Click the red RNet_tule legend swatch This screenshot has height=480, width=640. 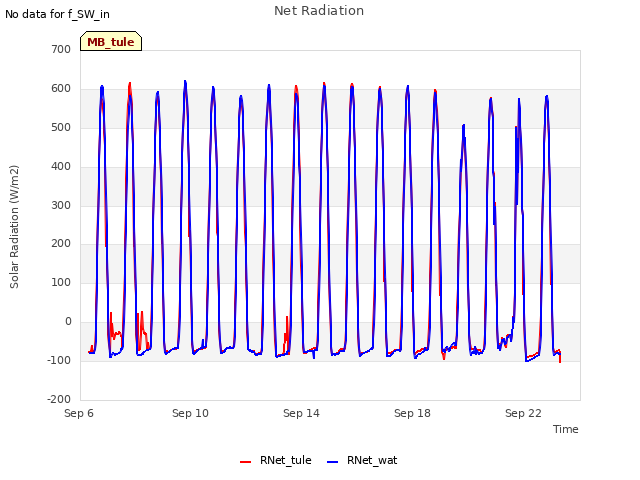click(x=245, y=462)
